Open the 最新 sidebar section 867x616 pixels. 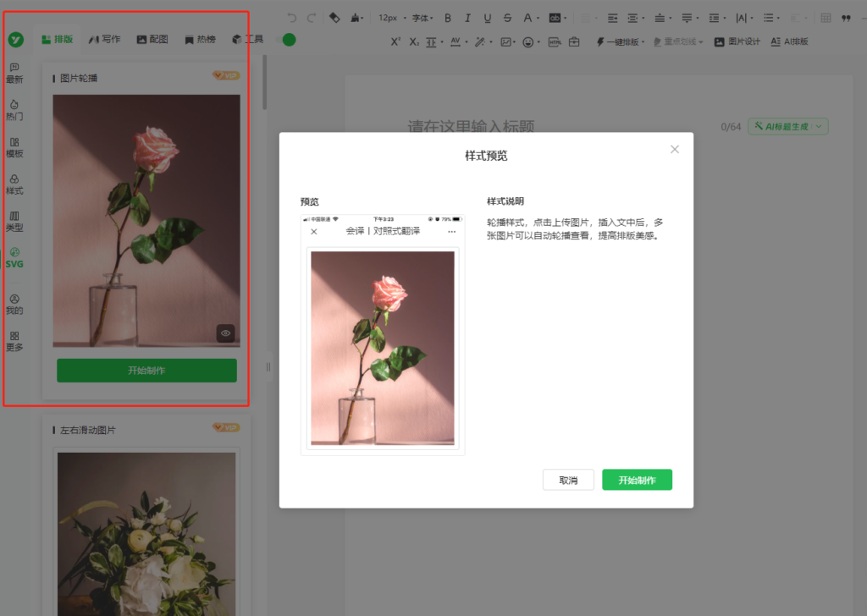tap(14, 74)
